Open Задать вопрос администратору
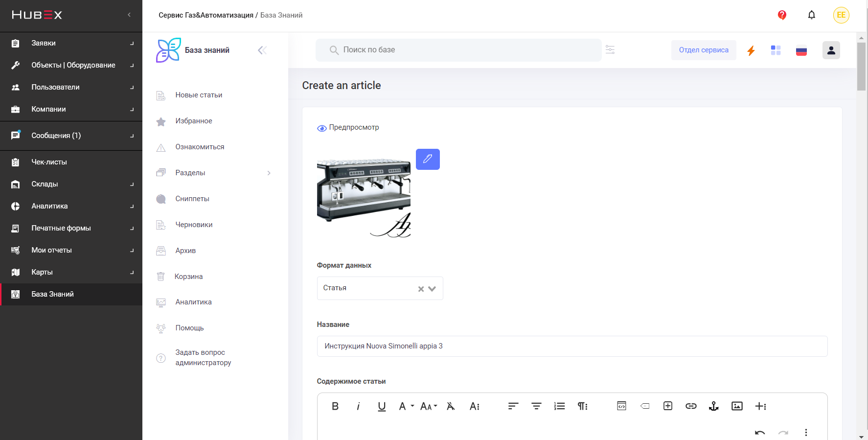This screenshot has height=440, width=868. [203, 357]
